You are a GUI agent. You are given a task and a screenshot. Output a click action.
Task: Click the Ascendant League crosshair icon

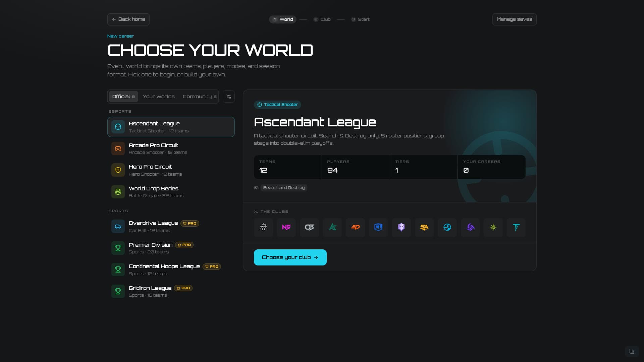(118, 127)
